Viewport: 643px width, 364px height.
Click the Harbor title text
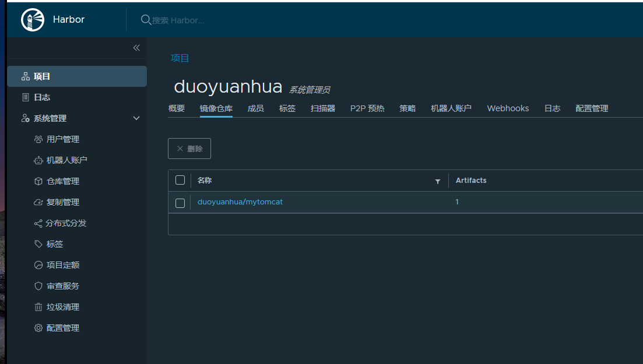point(68,19)
